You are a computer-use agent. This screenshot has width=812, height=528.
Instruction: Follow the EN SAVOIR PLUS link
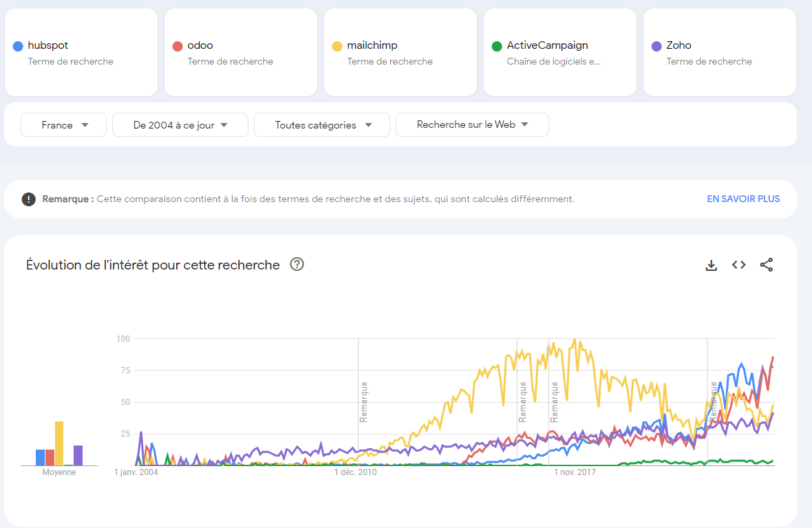pos(743,199)
